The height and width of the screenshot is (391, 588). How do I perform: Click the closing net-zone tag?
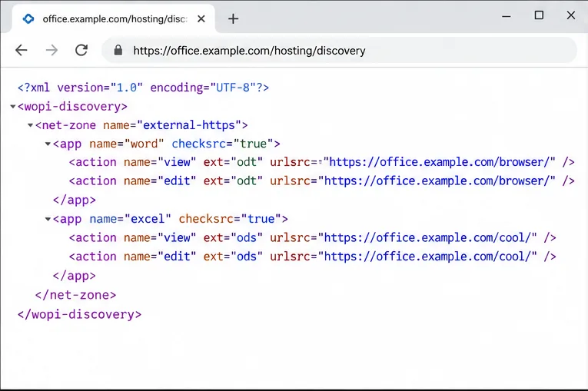(76, 295)
